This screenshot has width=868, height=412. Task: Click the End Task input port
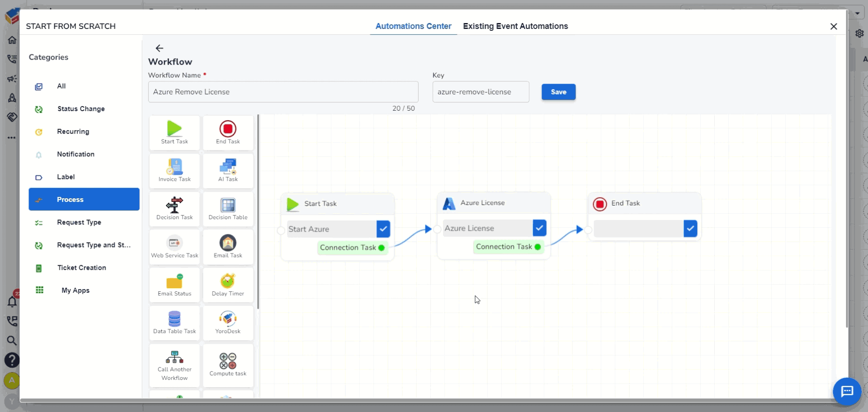(x=588, y=229)
